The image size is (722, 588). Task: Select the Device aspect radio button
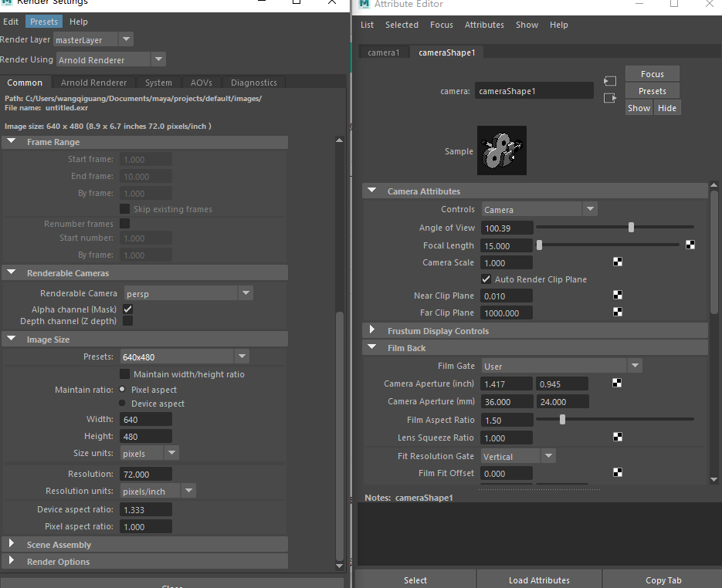click(x=122, y=403)
